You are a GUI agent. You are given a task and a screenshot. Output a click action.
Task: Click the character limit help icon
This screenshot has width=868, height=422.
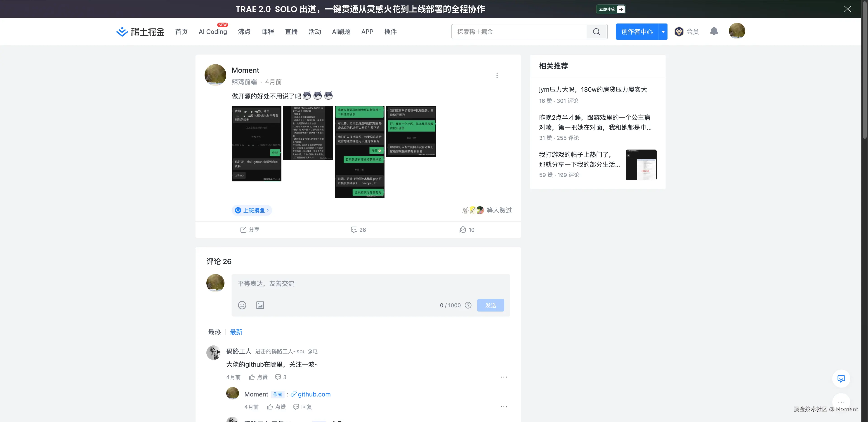[x=468, y=305]
